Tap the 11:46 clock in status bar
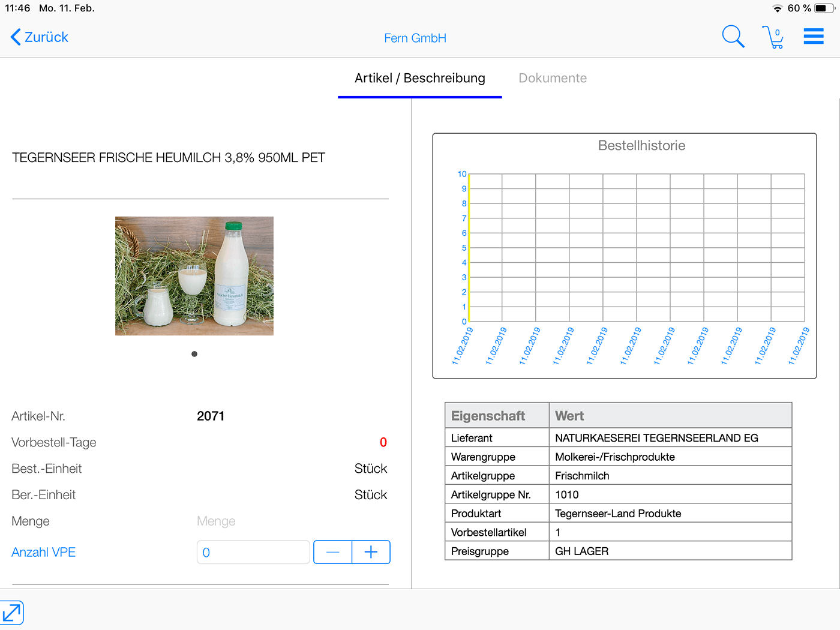Viewport: 840px width, 630px height. [17, 8]
